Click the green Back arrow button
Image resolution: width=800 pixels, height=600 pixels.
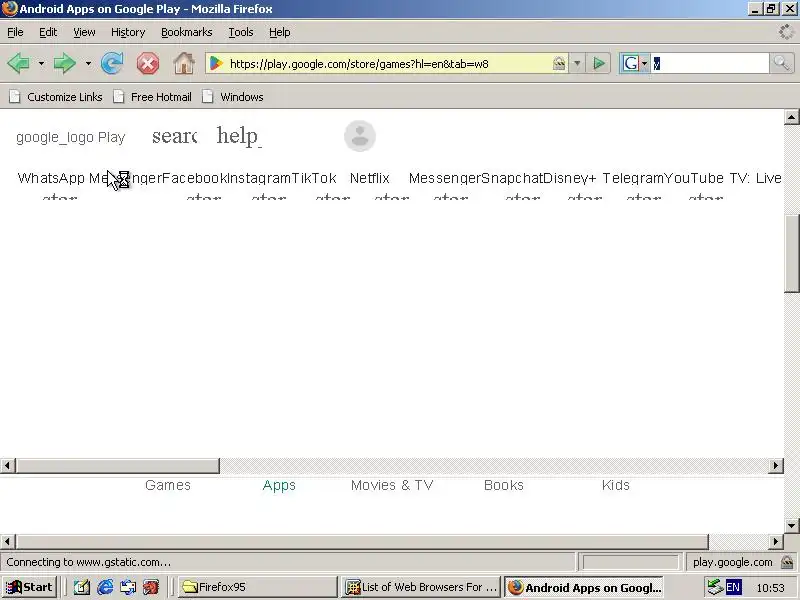point(18,64)
